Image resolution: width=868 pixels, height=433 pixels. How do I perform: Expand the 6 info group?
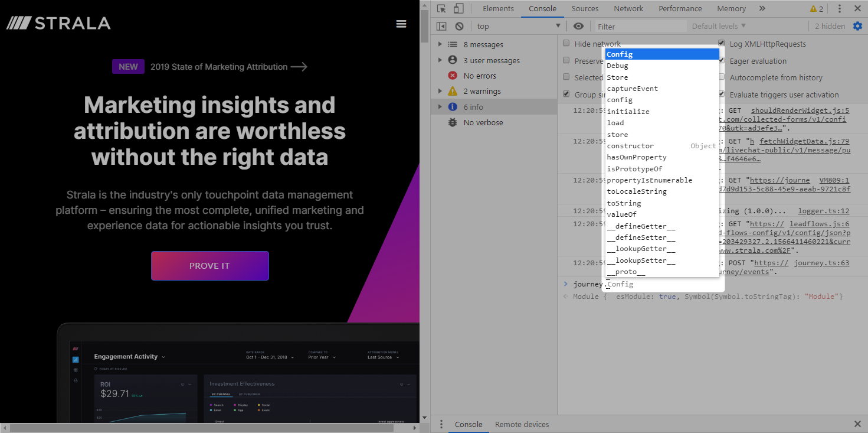[x=440, y=107]
